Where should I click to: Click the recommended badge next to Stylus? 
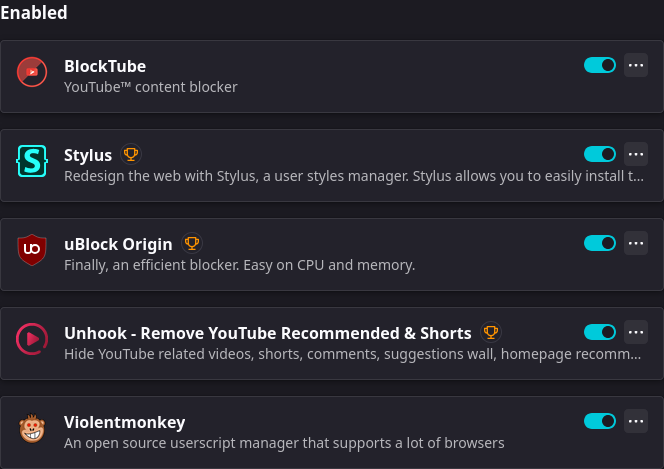[131, 154]
